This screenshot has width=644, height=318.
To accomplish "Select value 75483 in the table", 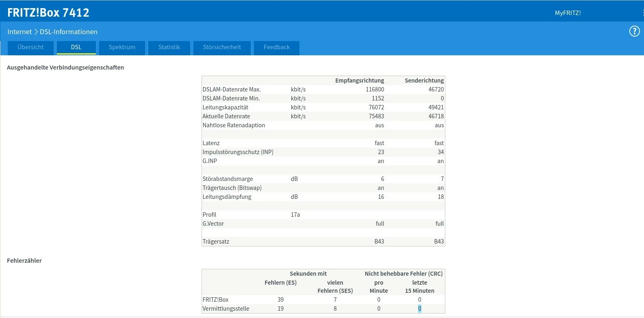I will pyautogui.click(x=376, y=116).
